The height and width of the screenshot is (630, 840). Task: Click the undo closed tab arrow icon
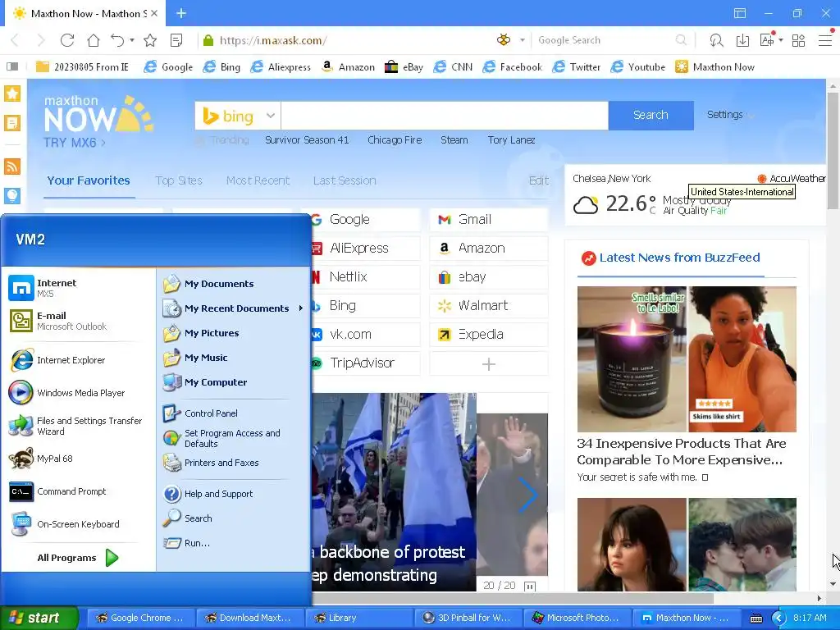(x=116, y=40)
